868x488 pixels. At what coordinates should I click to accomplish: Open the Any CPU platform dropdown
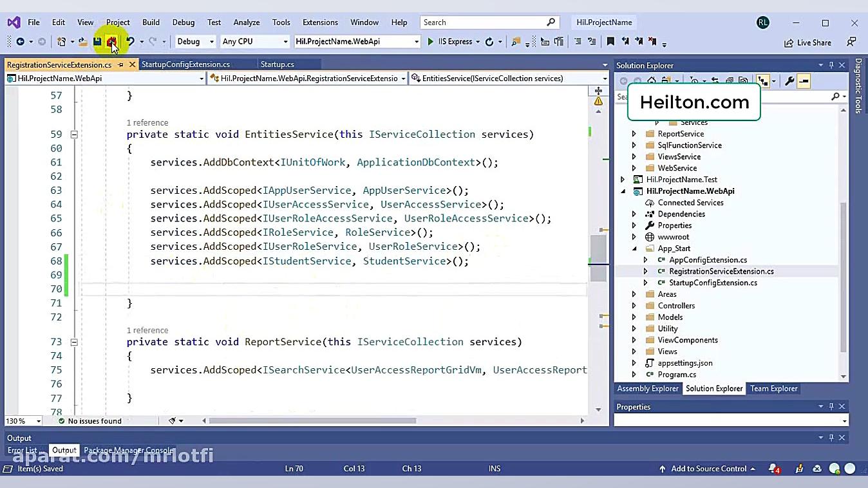(x=255, y=42)
